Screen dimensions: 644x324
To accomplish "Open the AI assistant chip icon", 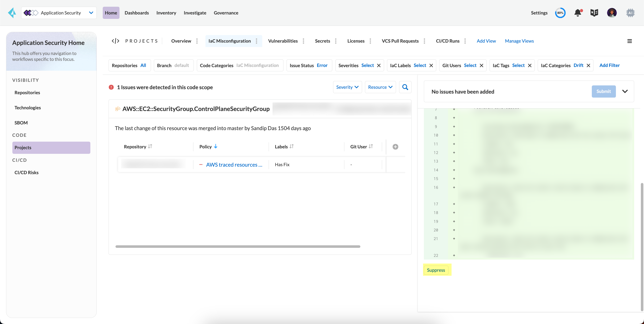I will coord(630,13).
